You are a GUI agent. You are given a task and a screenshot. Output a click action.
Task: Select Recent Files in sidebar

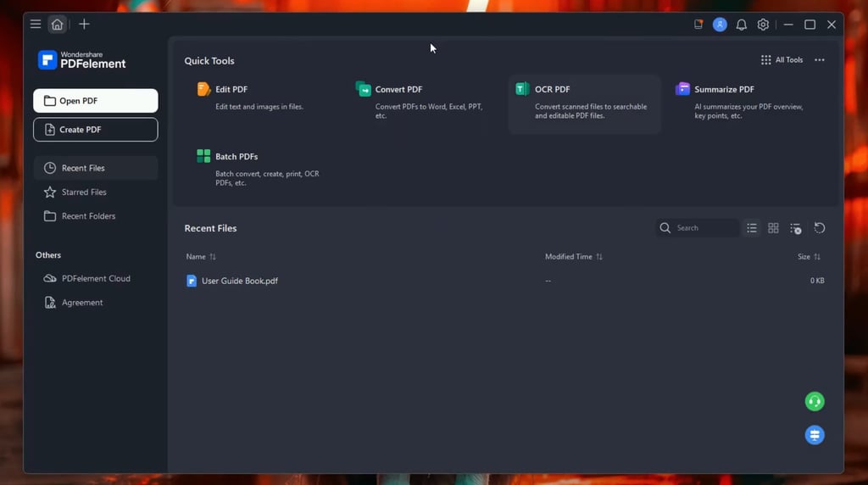point(95,168)
